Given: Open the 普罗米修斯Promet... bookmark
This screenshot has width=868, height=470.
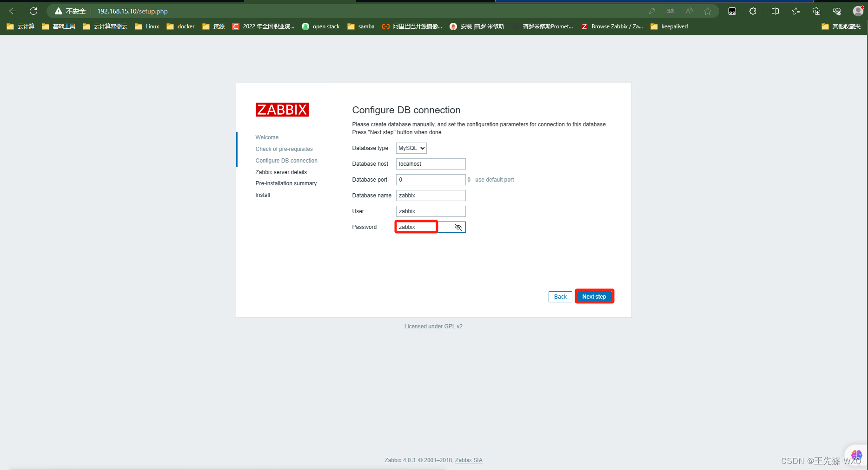Looking at the screenshot, I should [543, 26].
